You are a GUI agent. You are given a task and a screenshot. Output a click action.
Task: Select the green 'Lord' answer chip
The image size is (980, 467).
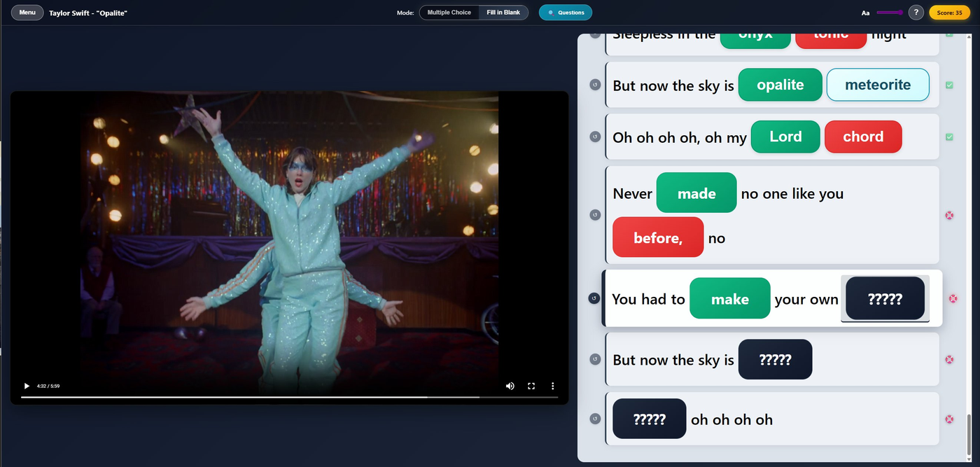pos(785,137)
